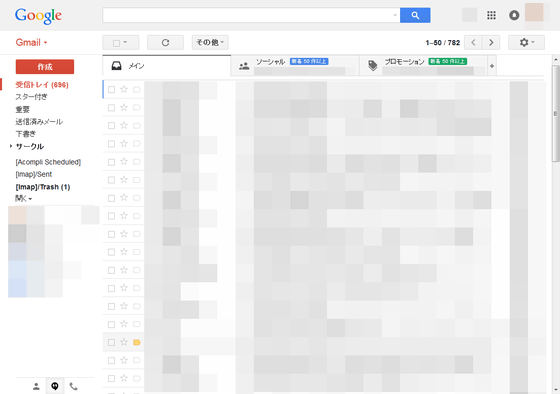
Task: Click the tag icon on プロモーション tab
Action: (x=373, y=66)
